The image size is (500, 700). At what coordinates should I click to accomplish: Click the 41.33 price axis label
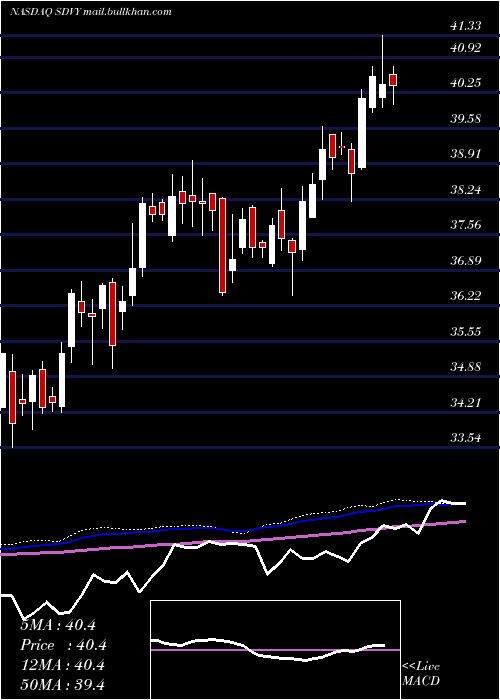466,26
